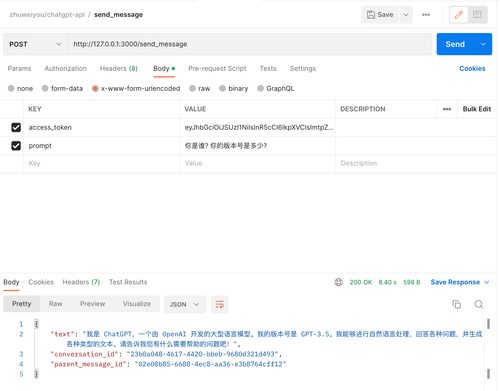Screen dimensions: 500x391
Task: Collapse the JSON at line 1 brace
Action: point(36,324)
